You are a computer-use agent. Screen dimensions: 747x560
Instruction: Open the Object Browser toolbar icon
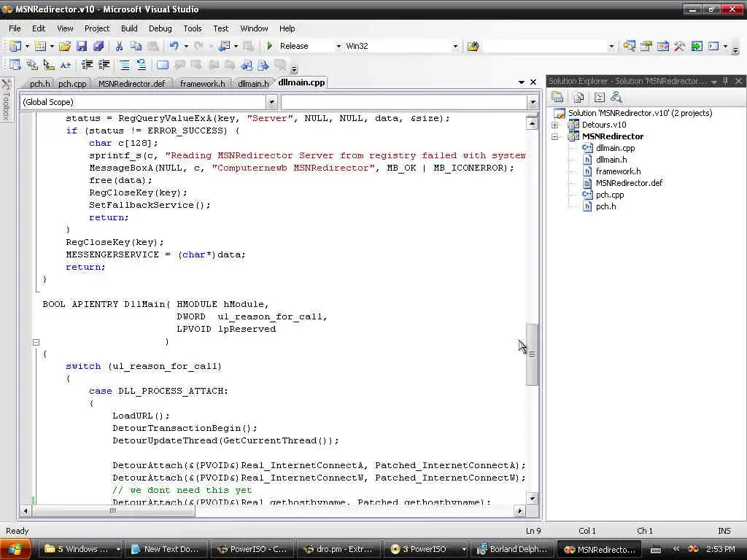coord(662,46)
